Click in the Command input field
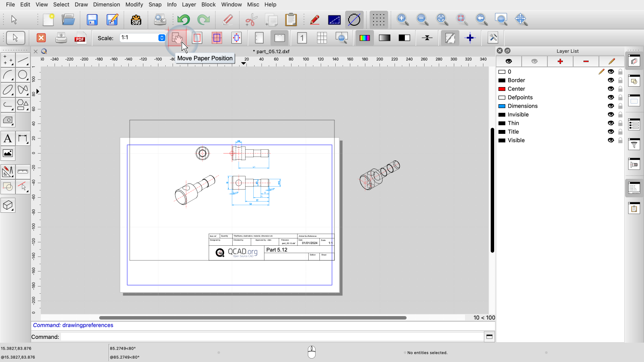 271,337
